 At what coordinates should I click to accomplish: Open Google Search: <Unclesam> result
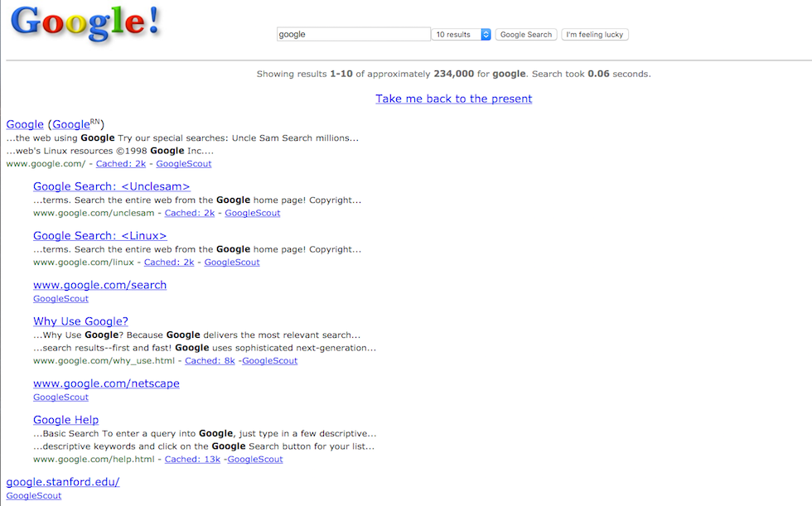click(x=111, y=186)
